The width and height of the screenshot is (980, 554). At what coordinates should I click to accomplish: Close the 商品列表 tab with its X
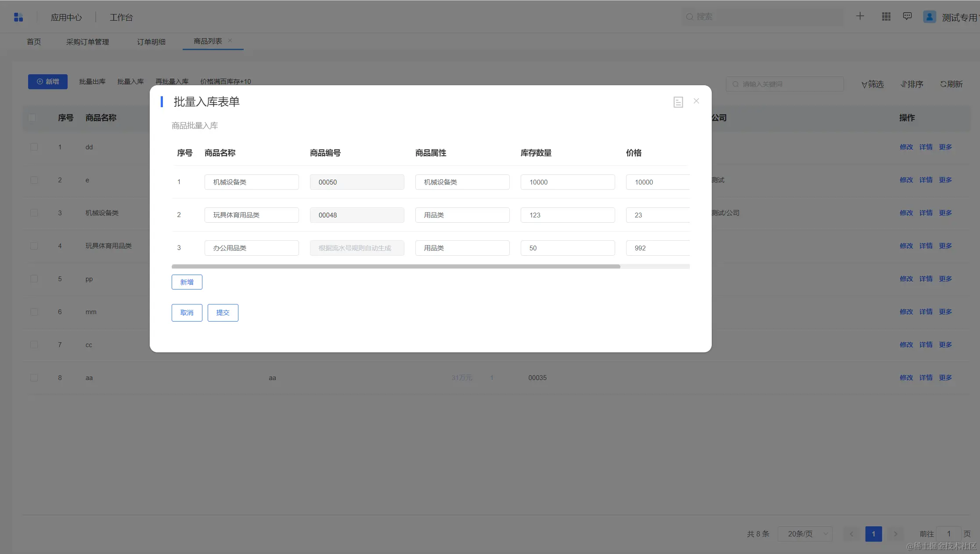(230, 40)
